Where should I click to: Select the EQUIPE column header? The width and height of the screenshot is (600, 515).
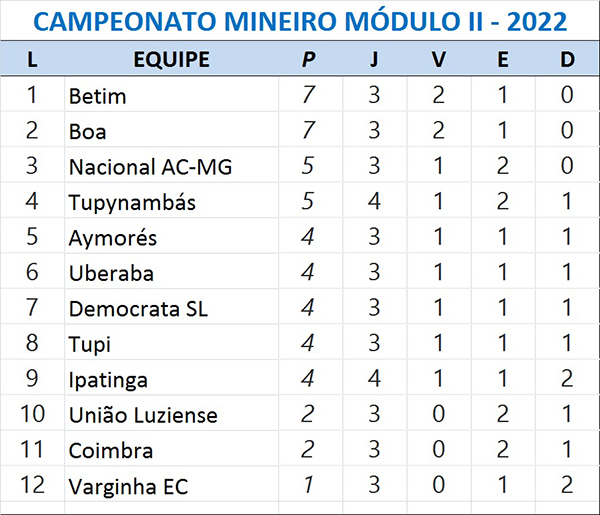tap(171, 60)
